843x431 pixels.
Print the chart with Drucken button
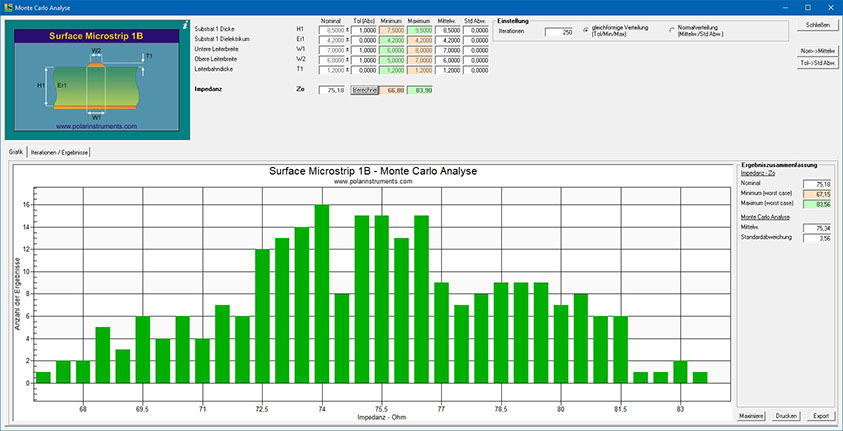coord(785,414)
